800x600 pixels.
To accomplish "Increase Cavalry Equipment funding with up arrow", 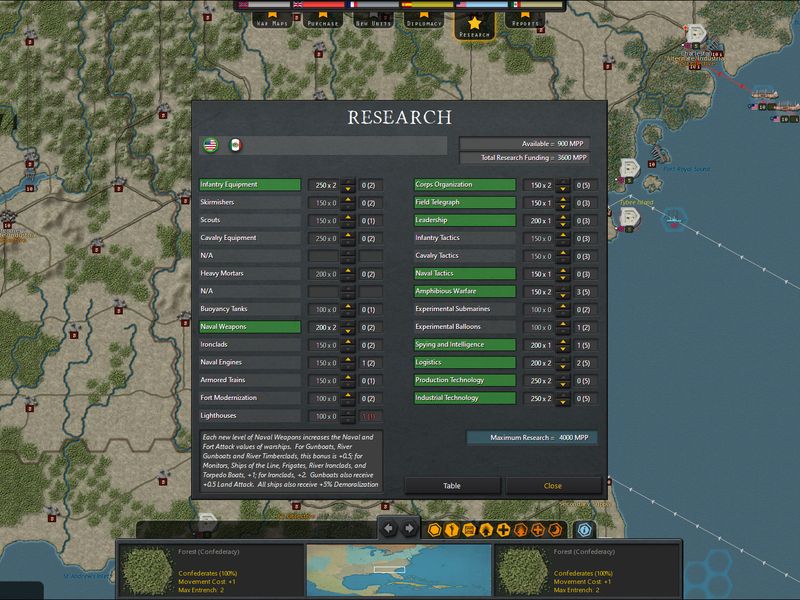I will pos(348,235).
